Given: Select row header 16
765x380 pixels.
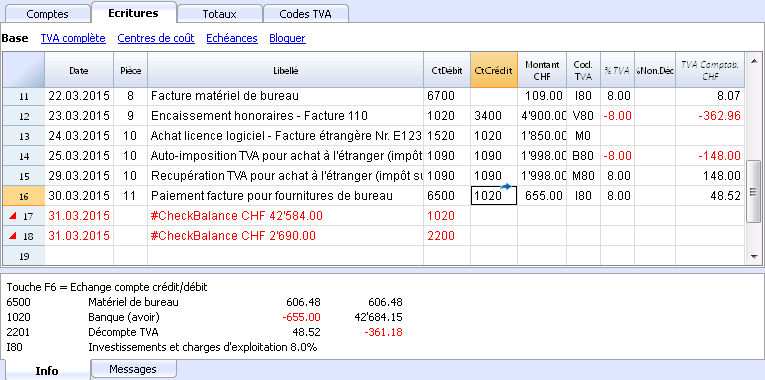Looking at the screenshot, I should tap(23, 196).
